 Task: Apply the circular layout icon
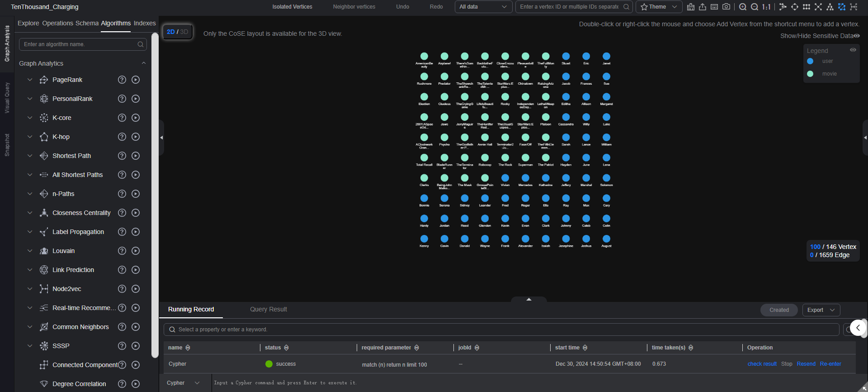click(795, 7)
